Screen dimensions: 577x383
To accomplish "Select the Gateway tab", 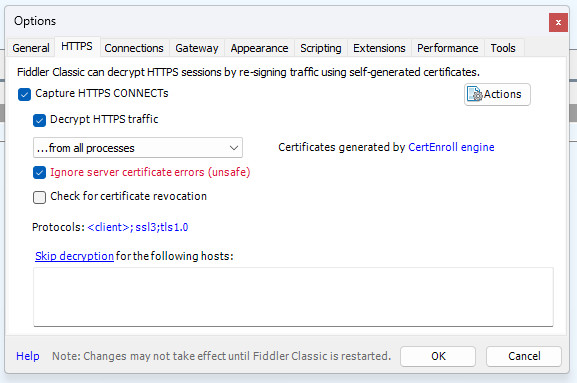I will (x=197, y=48).
